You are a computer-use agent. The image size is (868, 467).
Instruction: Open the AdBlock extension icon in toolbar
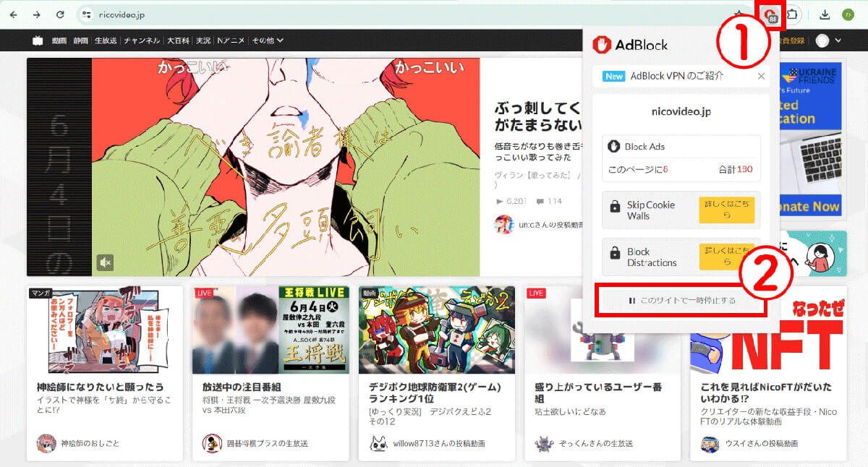click(x=772, y=14)
